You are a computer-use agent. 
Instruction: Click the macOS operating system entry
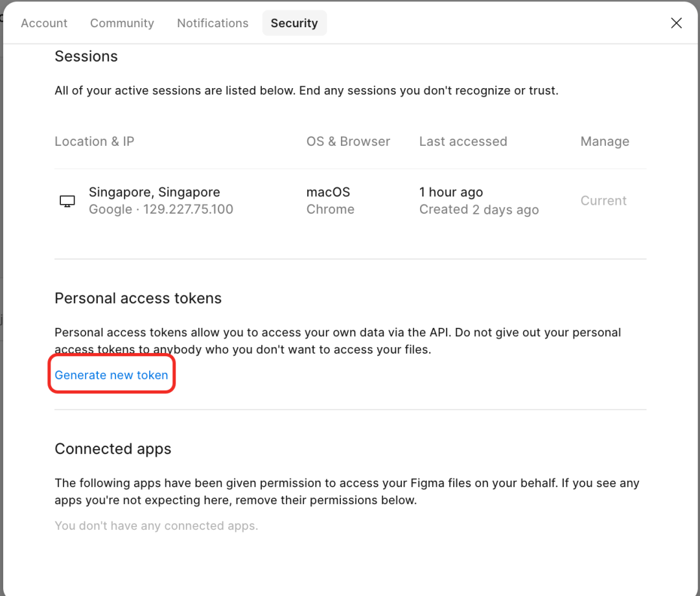tap(328, 192)
